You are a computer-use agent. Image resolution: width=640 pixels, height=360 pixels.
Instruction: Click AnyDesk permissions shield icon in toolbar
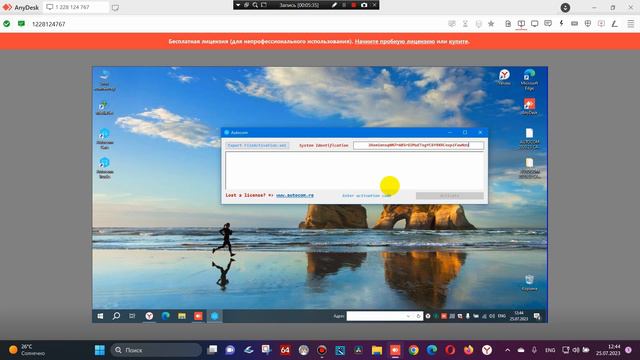tap(587, 24)
